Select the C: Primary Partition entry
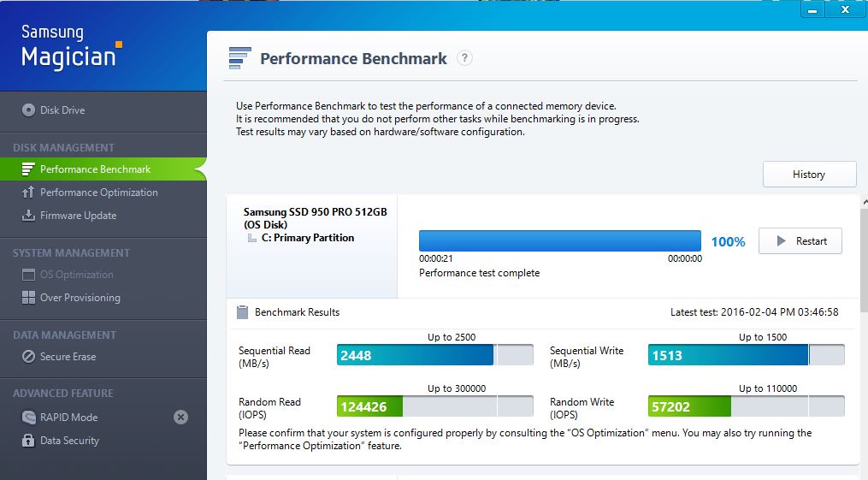868x480 pixels. tap(308, 238)
